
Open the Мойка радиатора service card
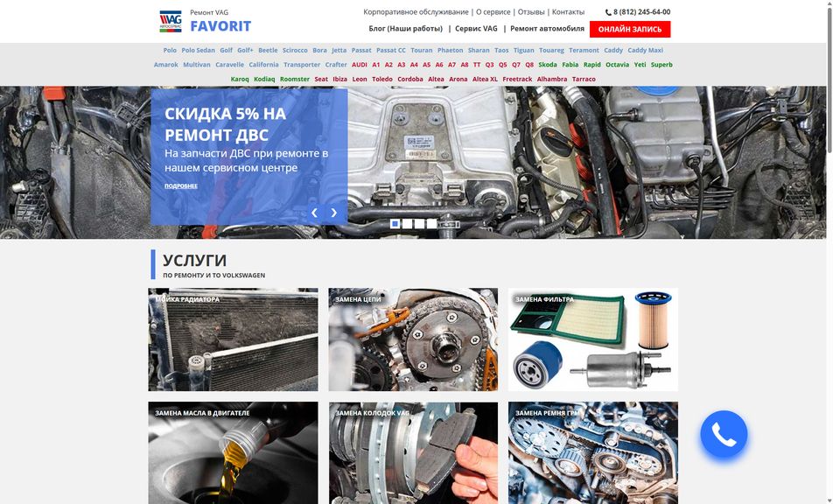(x=234, y=339)
